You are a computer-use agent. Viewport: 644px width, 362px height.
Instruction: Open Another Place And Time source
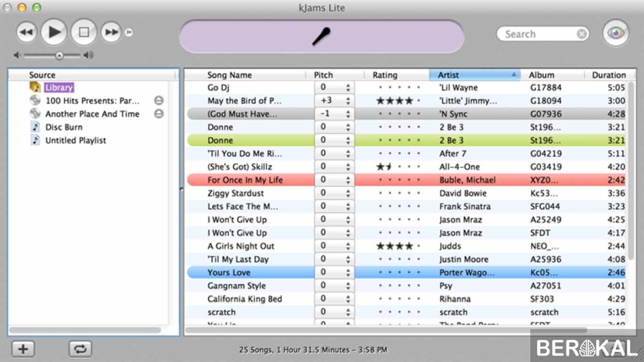tap(92, 114)
